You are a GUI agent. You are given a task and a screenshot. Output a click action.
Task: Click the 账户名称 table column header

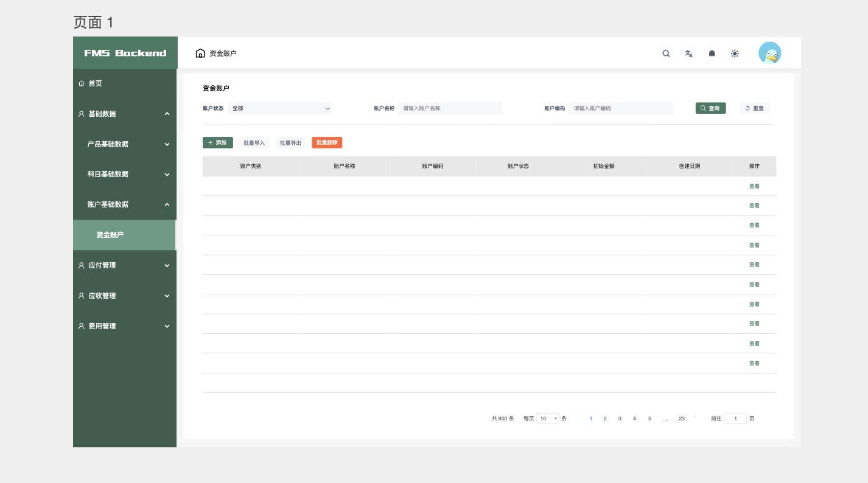[345, 166]
